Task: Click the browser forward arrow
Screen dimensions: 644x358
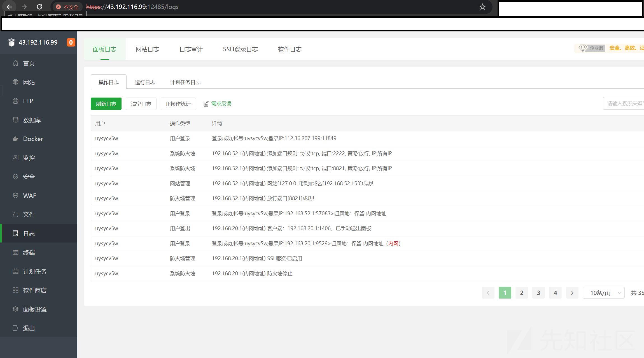Action: [x=24, y=7]
